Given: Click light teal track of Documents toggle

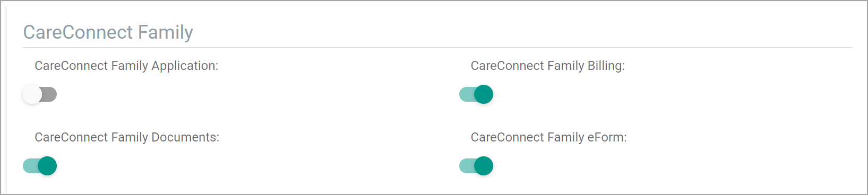Looking at the screenshot, I should point(30,166).
